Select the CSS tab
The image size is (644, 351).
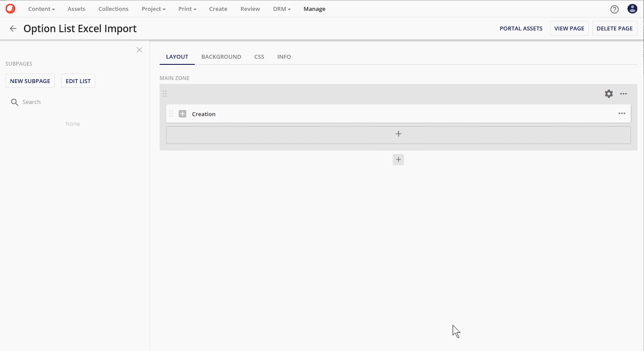[x=259, y=57]
